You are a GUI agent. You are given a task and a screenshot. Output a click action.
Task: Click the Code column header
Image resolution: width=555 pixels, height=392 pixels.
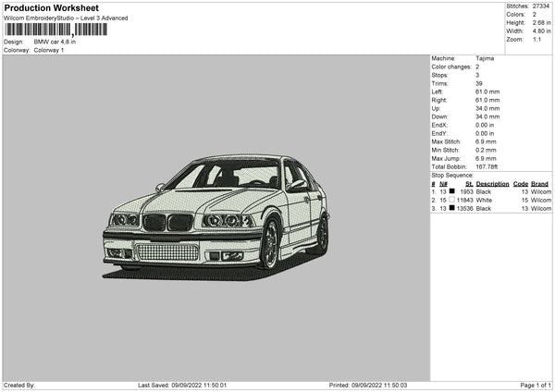tap(521, 183)
